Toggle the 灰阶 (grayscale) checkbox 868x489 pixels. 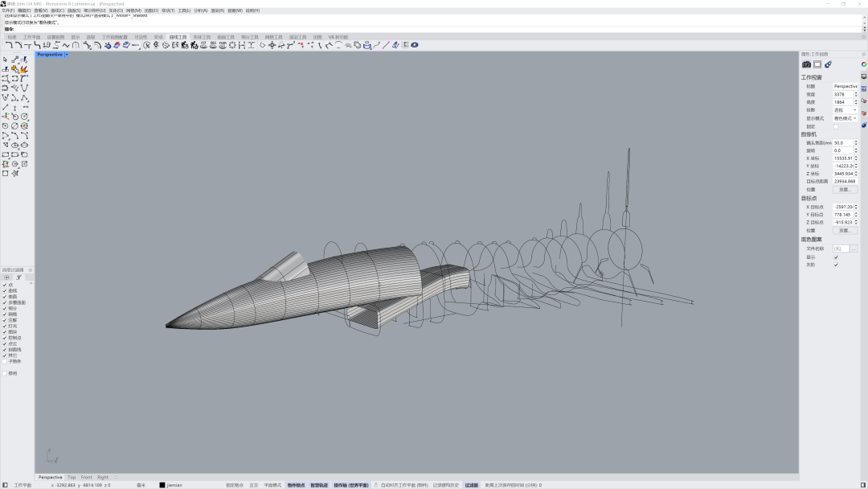pyautogui.click(x=836, y=265)
